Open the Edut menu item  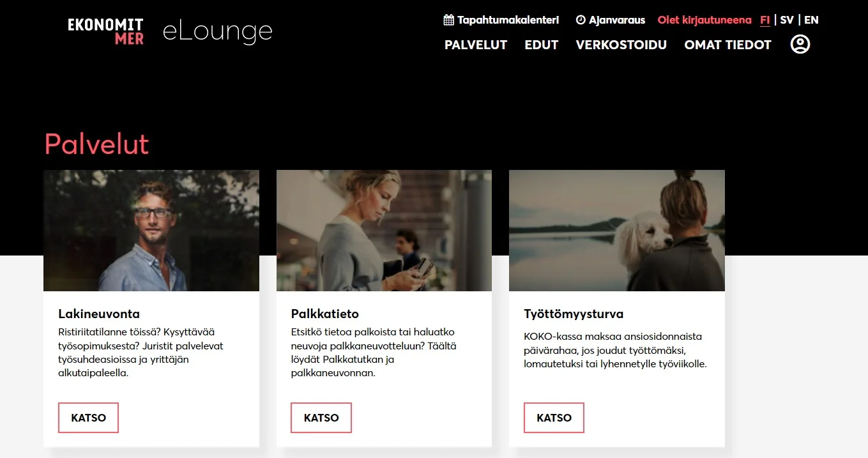542,45
